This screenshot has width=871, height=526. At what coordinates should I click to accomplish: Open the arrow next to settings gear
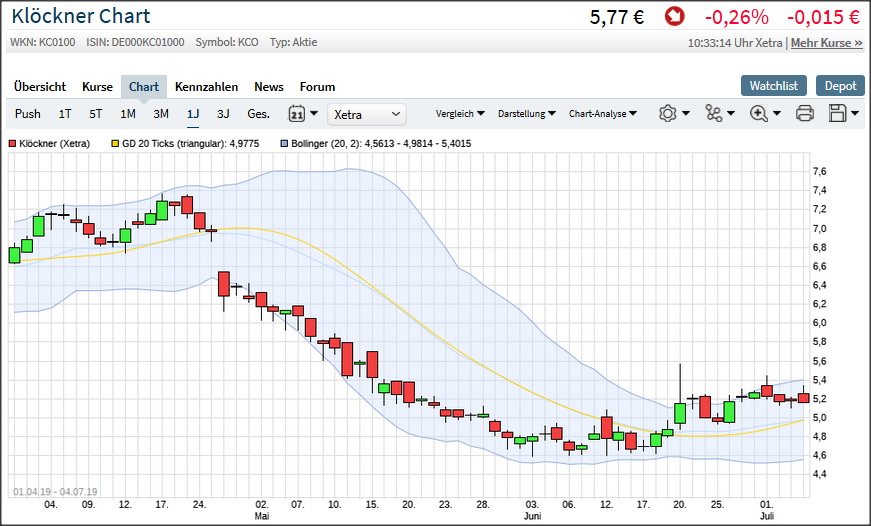[x=686, y=113]
